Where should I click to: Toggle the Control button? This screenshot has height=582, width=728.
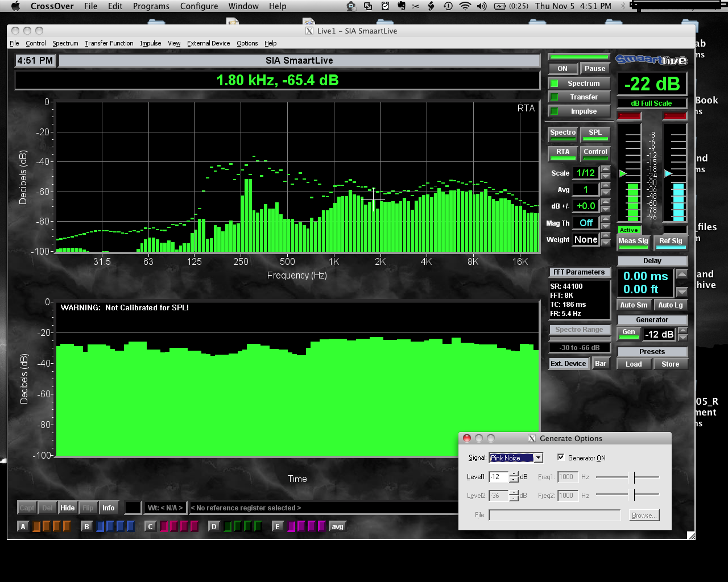click(x=595, y=153)
